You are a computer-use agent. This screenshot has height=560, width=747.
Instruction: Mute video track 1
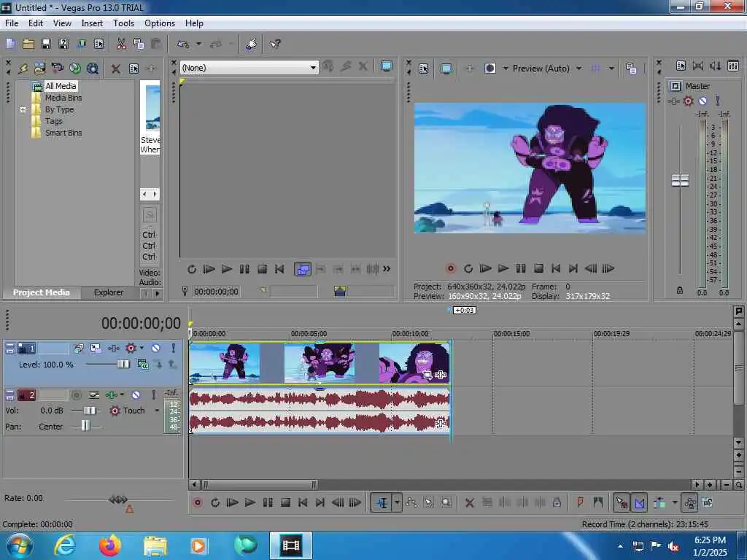(156, 348)
